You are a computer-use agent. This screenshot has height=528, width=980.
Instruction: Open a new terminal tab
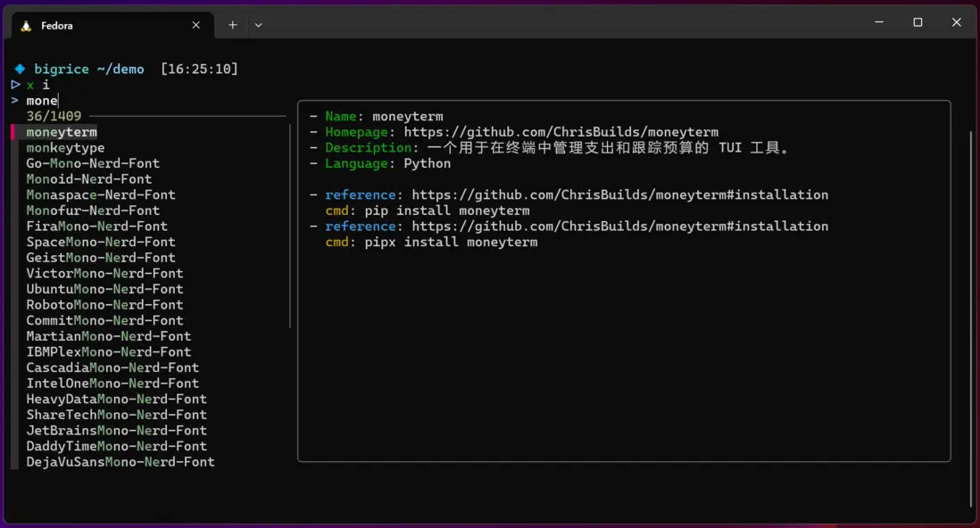pyautogui.click(x=232, y=25)
